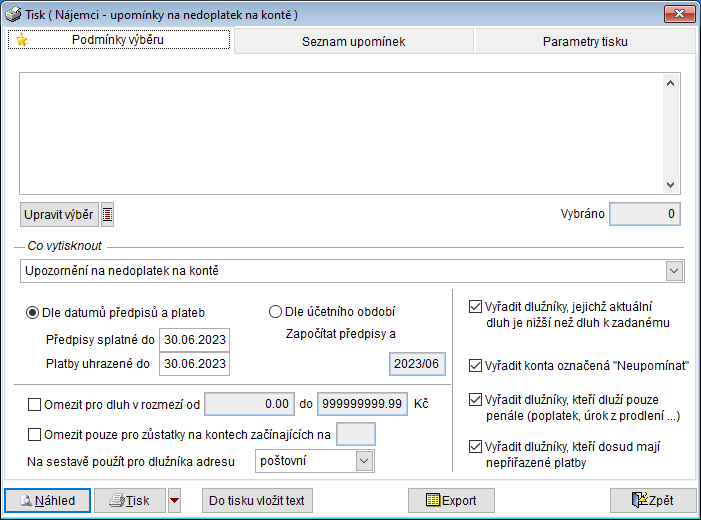
Task: Open the Náhled preview button
Action: point(48,501)
